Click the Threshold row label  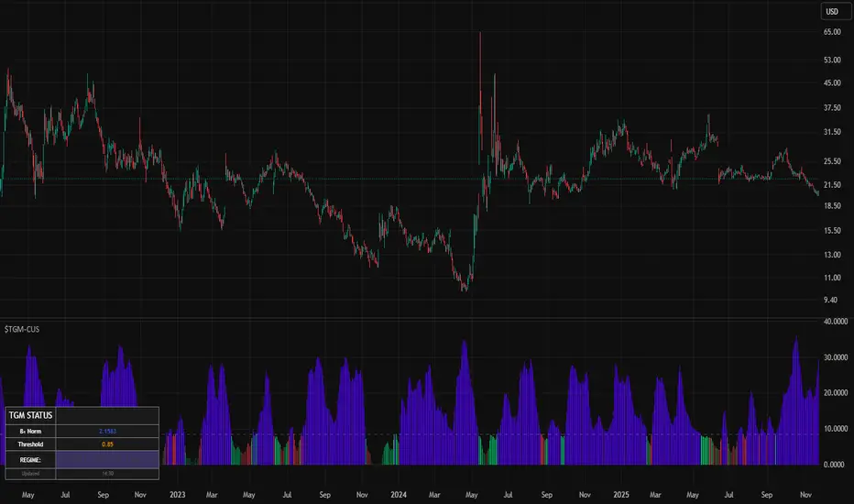(x=30, y=444)
